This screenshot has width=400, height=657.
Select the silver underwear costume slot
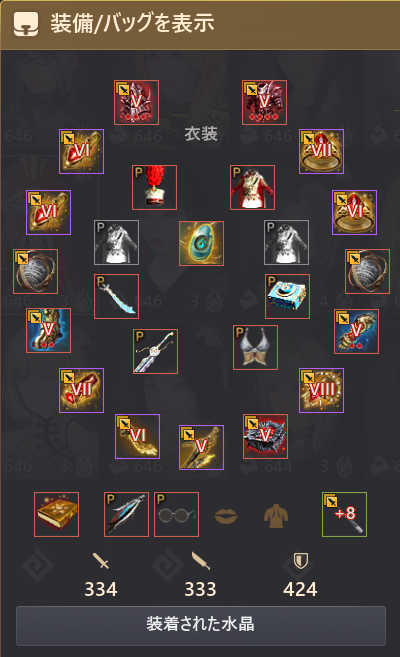tap(255, 348)
